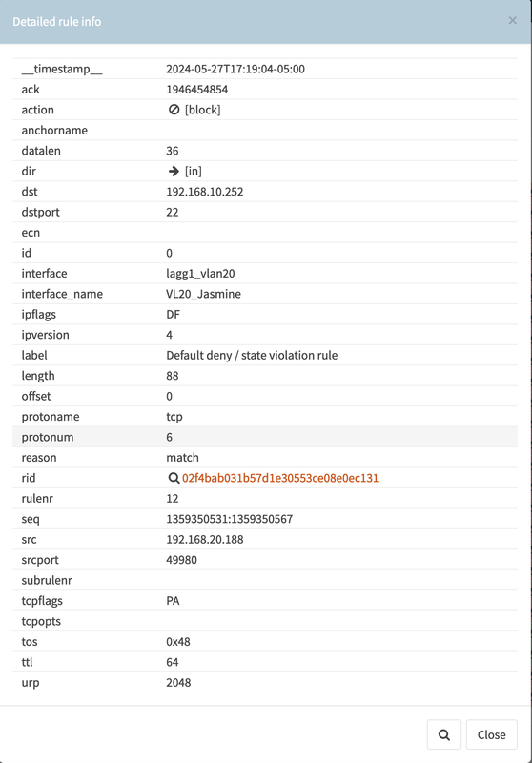Select length value 88
The height and width of the screenshot is (763, 532).
pyautogui.click(x=173, y=376)
